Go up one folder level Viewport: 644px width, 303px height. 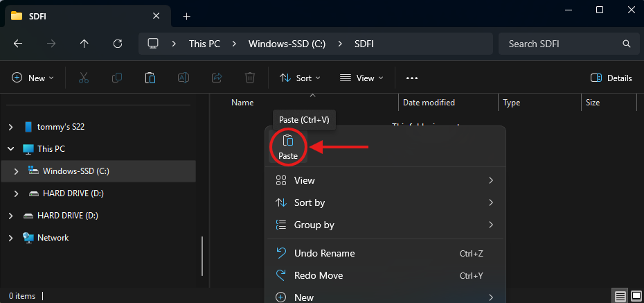click(84, 44)
